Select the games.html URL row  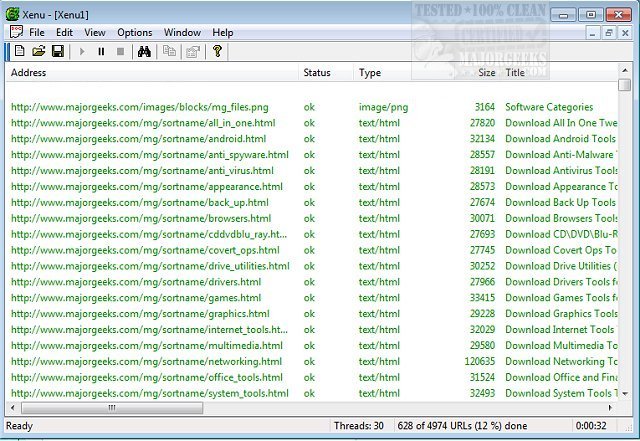click(x=312, y=298)
